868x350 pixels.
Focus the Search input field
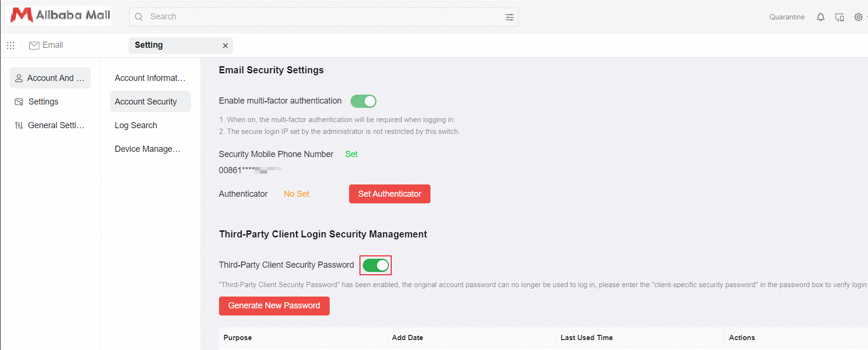point(322,17)
